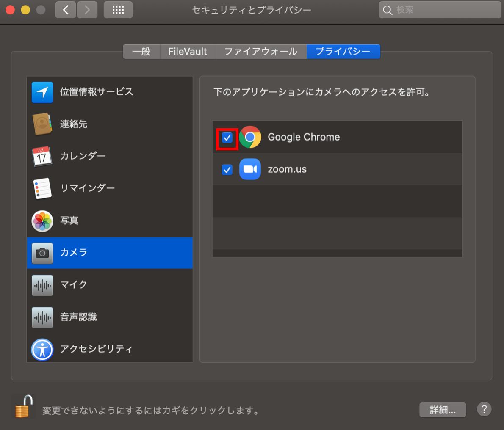504x430 pixels.
Task: Open help with the question mark button
Action: click(x=484, y=409)
